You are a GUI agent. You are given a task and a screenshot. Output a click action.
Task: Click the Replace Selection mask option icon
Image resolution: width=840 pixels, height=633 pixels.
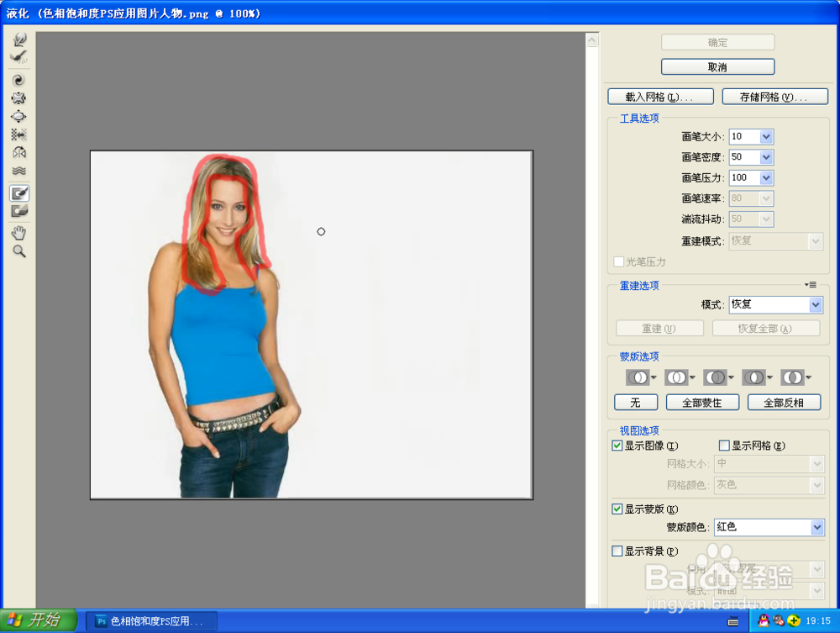638,377
